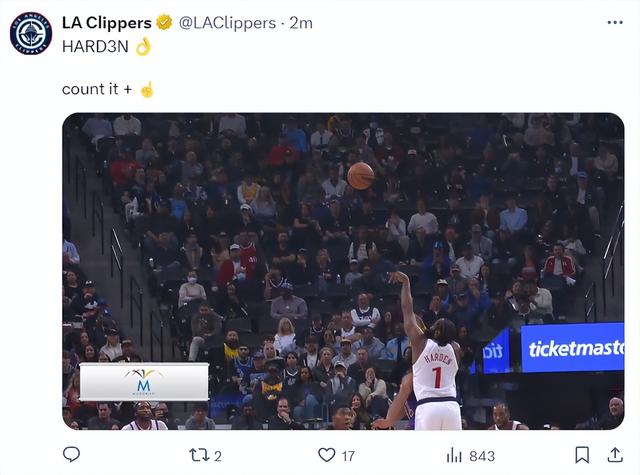Viewport: 640px width, 475px height.
Task: Share the tweet using the upload arrow icon
Action: (x=615, y=455)
